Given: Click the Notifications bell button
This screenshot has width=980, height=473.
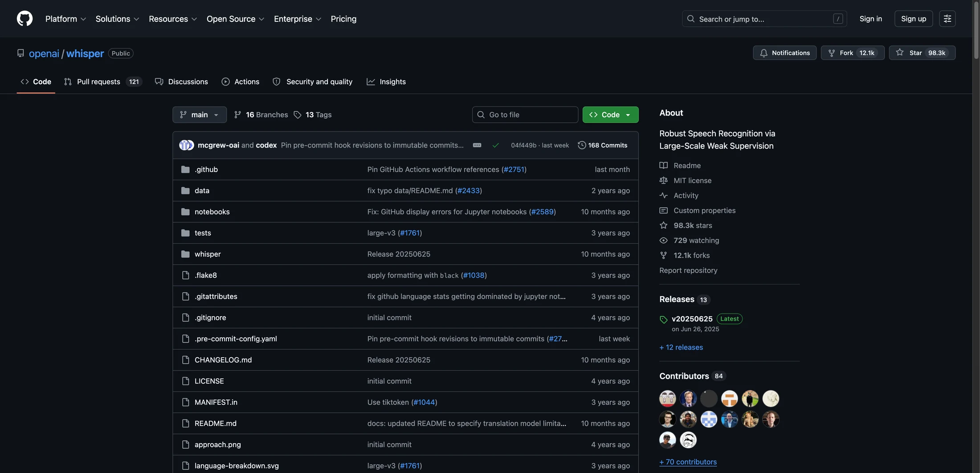Looking at the screenshot, I should 784,53.
